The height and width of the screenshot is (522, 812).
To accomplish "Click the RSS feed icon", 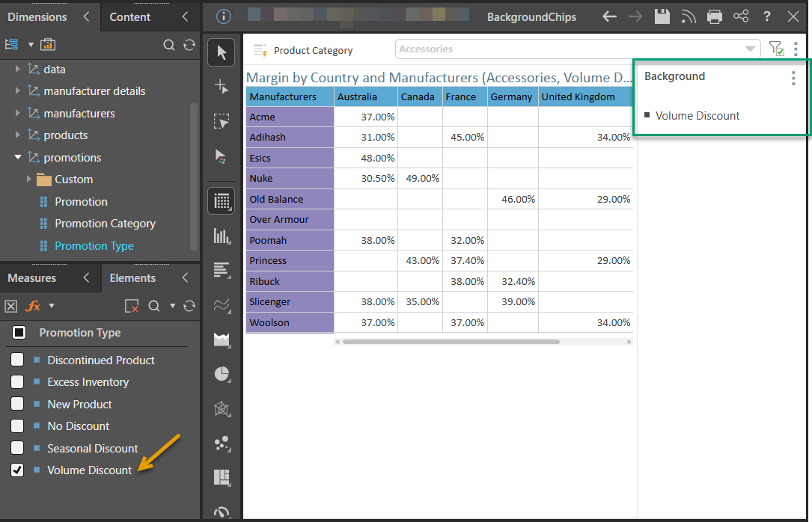I will point(689,16).
